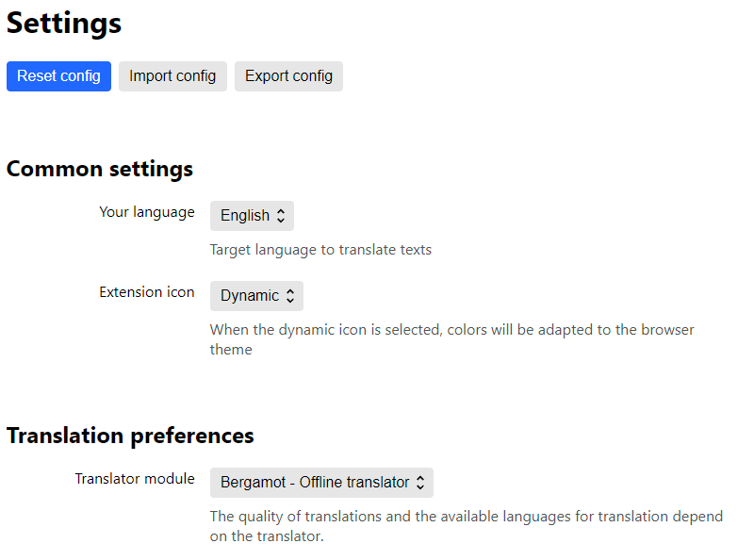Click the 'Common settings' section heading
This screenshot has width=738, height=560.
[x=100, y=169]
